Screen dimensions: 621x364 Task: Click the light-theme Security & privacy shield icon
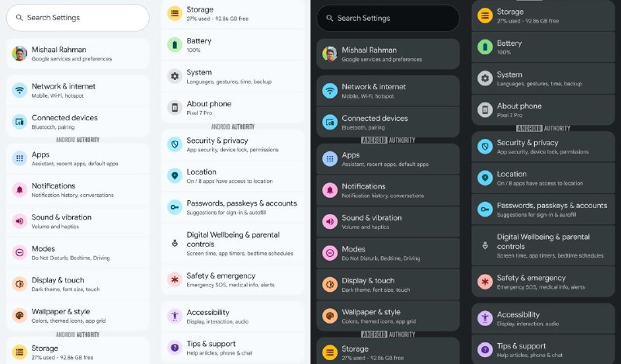[x=175, y=144]
